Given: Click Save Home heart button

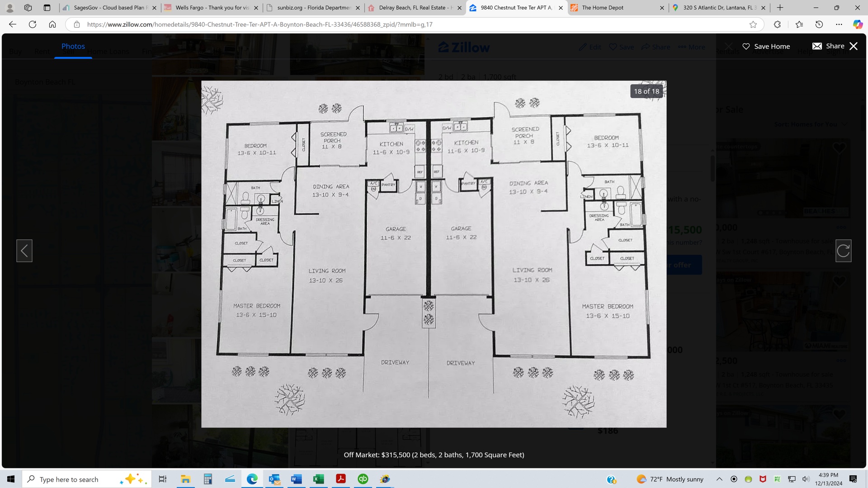Looking at the screenshot, I should point(766,46).
